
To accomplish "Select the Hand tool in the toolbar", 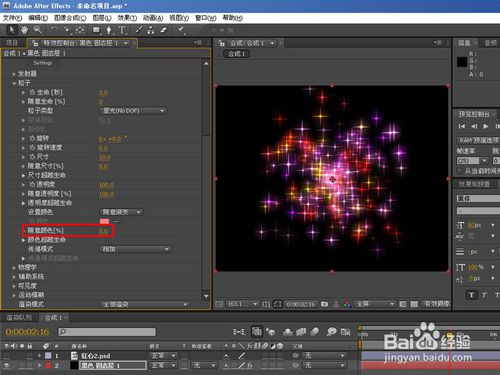I will [24, 30].
